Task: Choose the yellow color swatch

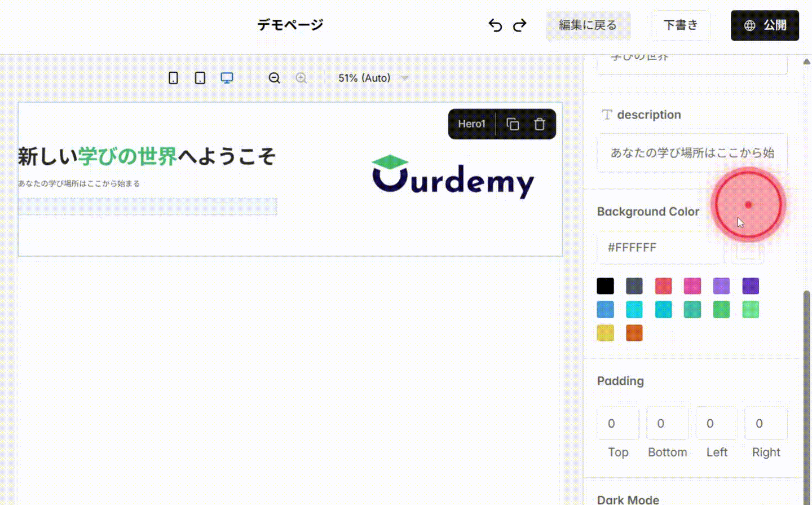Action: [604, 333]
